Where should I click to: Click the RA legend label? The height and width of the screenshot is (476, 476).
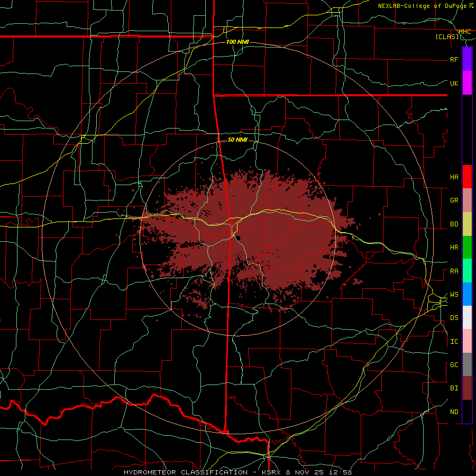454,271
